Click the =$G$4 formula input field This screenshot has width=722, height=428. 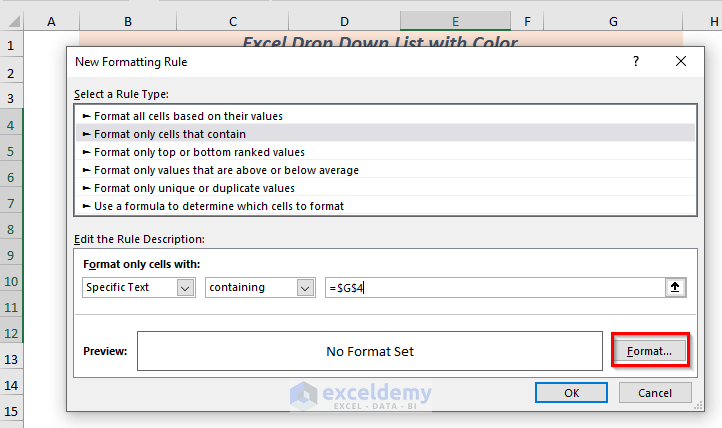pyautogui.click(x=494, y=287)
